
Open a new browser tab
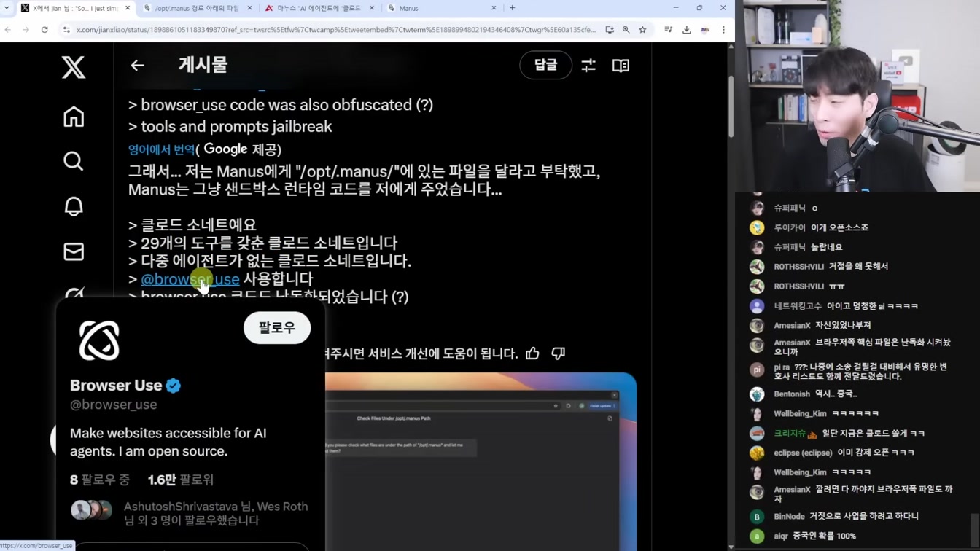pyautogui.click(x=513, y=8)
